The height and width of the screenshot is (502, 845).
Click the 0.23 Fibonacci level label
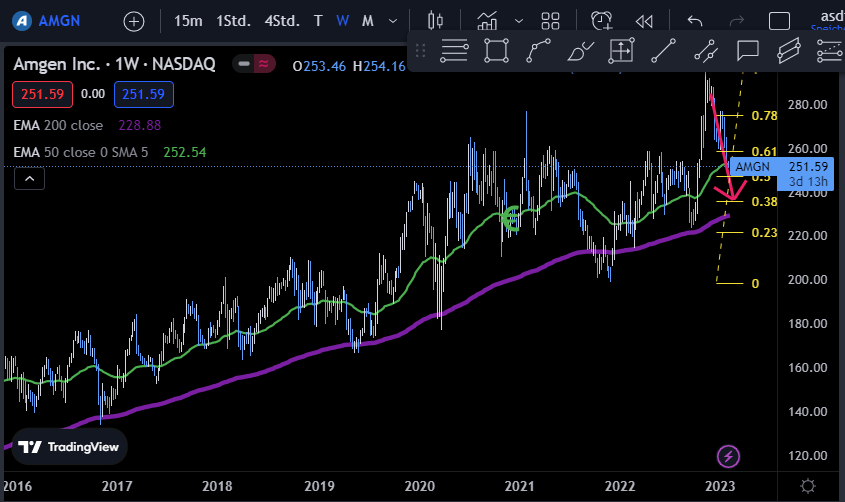pyautogui.click(x=764, y=233)
